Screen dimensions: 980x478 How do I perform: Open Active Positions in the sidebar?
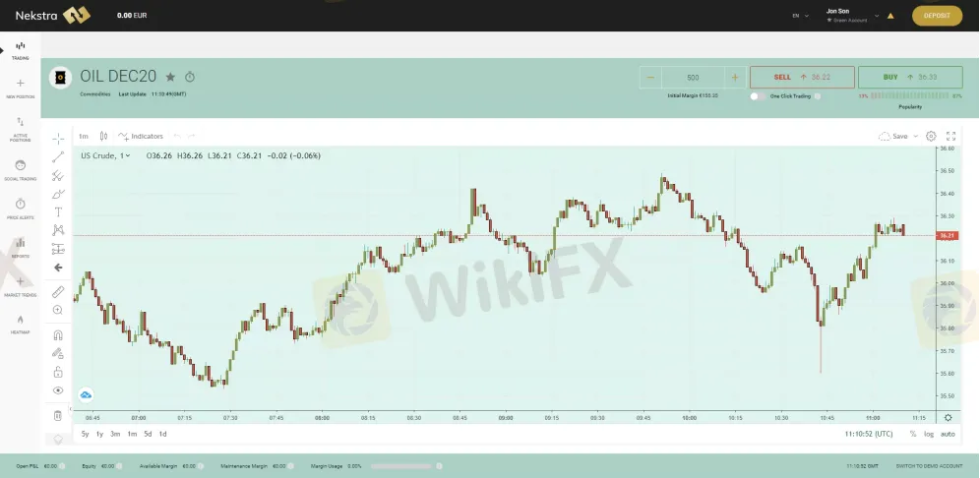coord(21,126)
